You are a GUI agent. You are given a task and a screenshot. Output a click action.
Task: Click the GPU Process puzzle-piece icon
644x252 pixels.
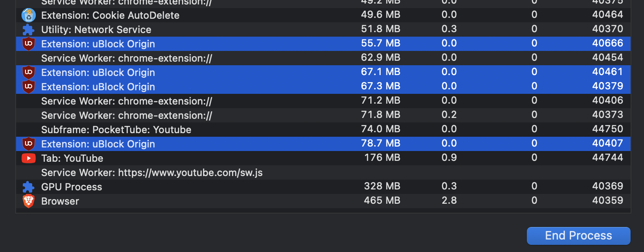pyautogui.click(x=29, y=187)
